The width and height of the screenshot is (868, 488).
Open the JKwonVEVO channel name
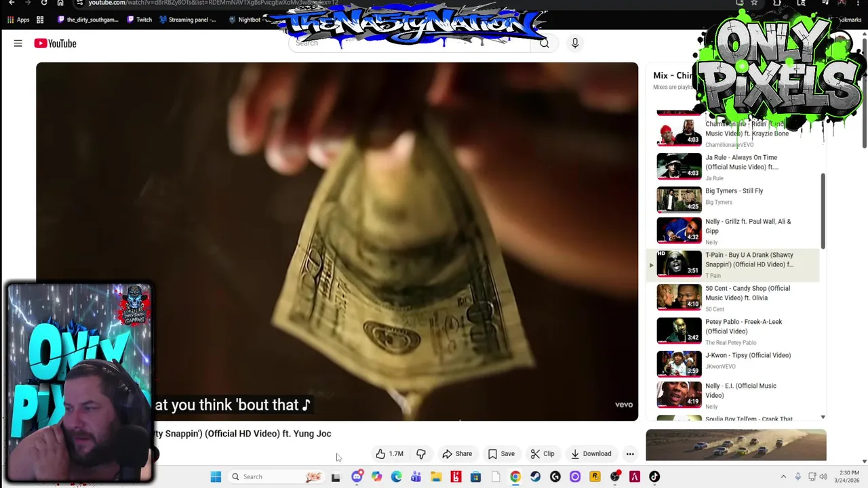[x=720, y=367]
